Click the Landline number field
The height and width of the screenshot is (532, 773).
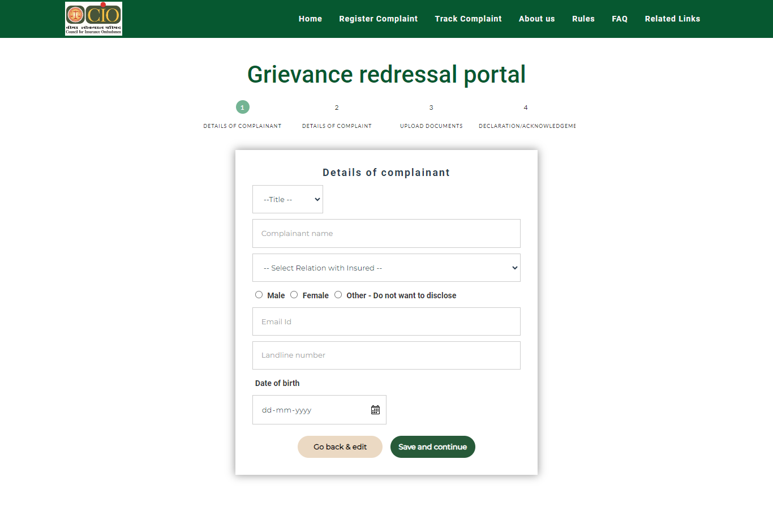[x=386, y=355]
